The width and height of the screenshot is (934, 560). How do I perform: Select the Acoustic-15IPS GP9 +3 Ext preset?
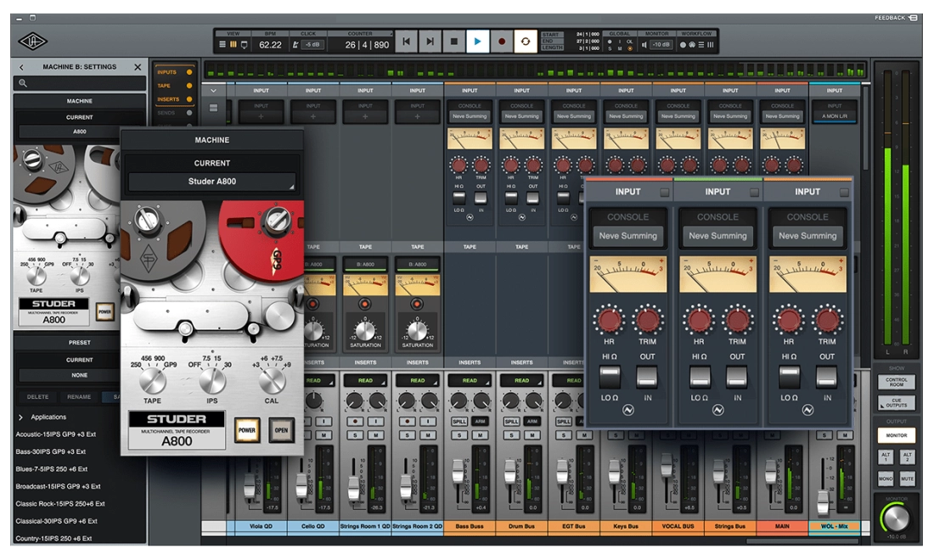(x=55, y=434)
